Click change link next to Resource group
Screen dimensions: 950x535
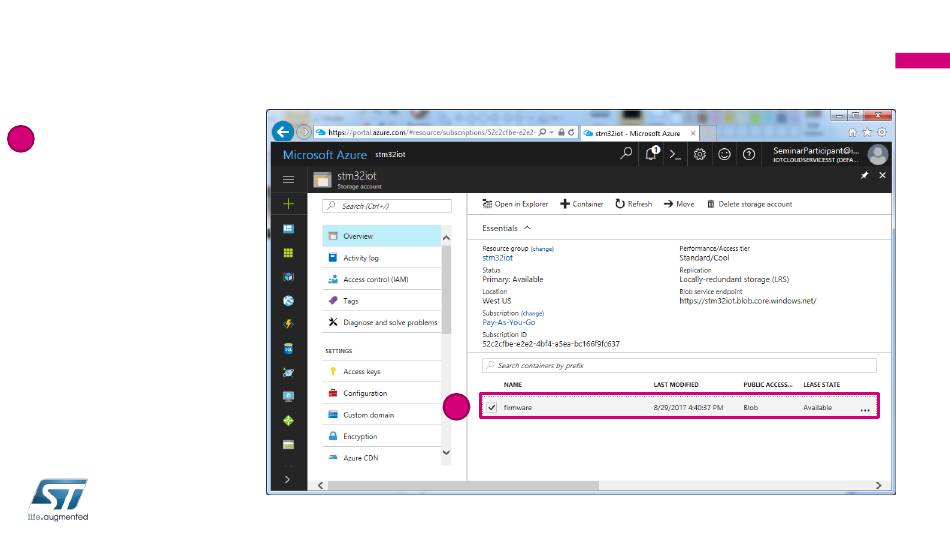point(542,249)
